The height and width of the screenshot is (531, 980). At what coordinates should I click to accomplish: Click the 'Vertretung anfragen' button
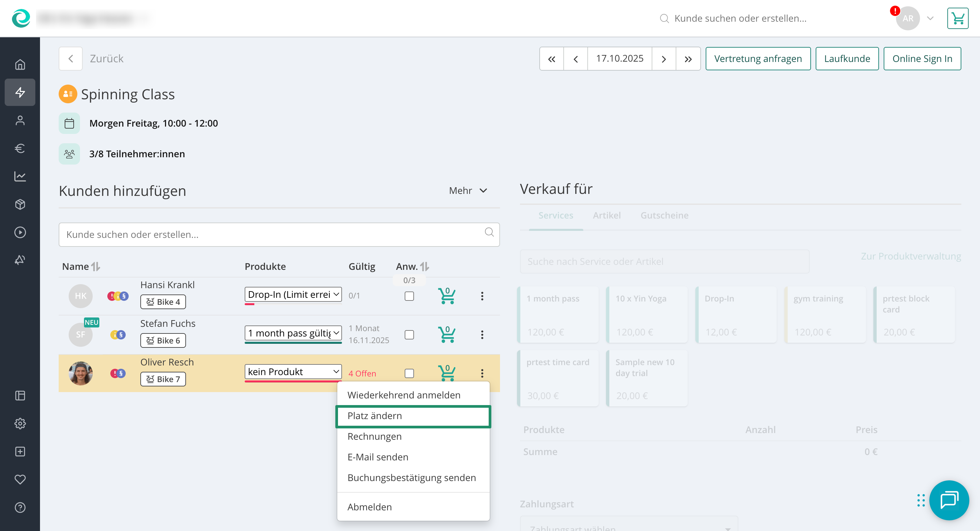[757, 59]
